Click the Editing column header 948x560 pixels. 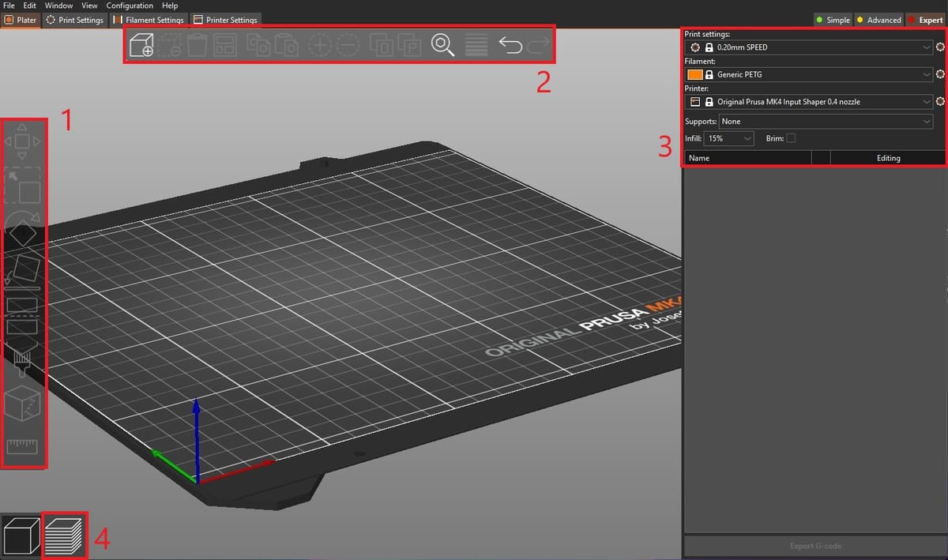point(888,158)
